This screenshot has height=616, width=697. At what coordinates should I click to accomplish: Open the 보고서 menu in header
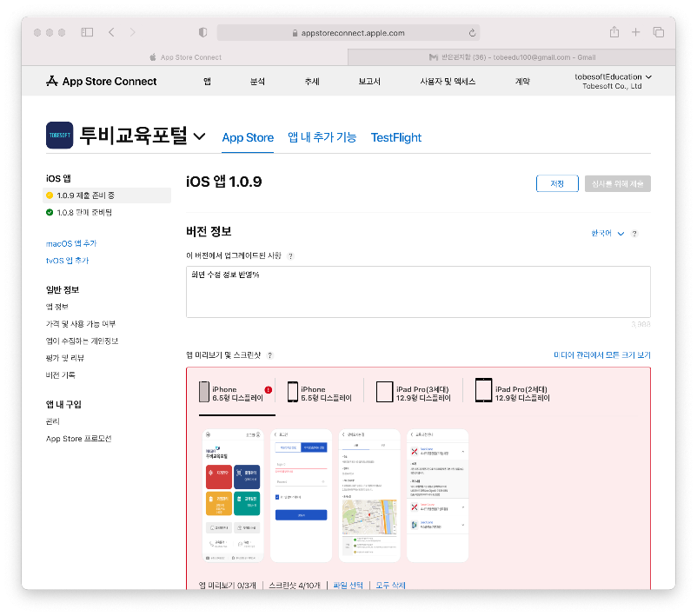tap(369, 82)
